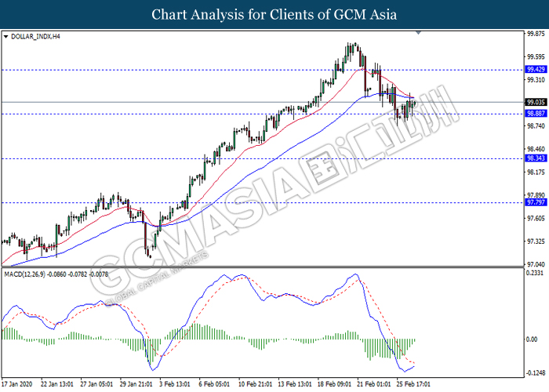Open the DOLLAR_INDX,H4 chart menu arrow
The image size is (549, 392).
tap(5, 37)
